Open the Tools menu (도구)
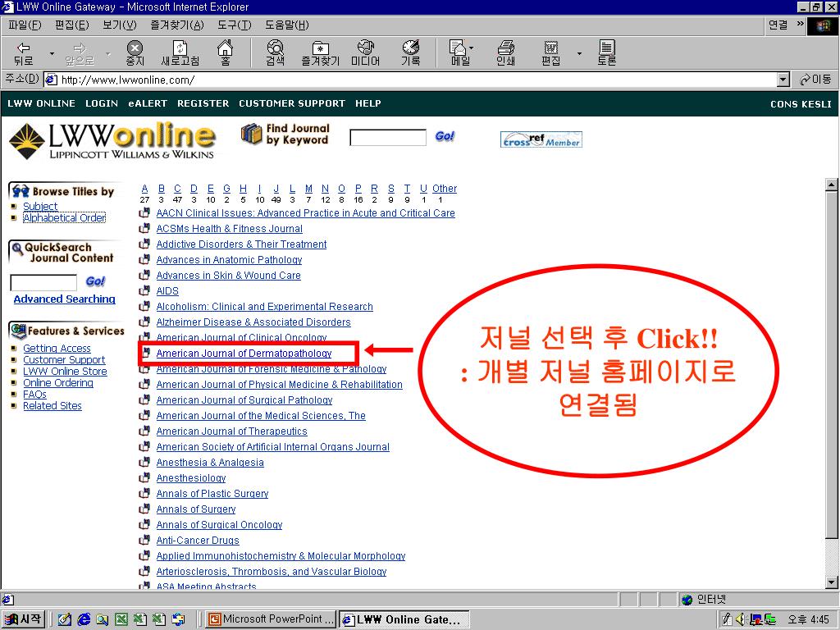The width and height of the screenshot is (840, 630). point(234,25)
